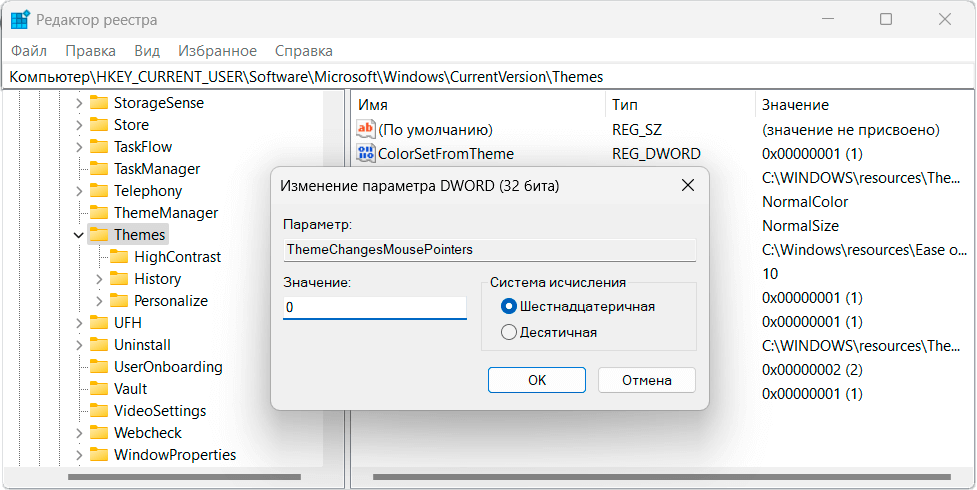Select the HighContrast tree item label

pos(178,257)
